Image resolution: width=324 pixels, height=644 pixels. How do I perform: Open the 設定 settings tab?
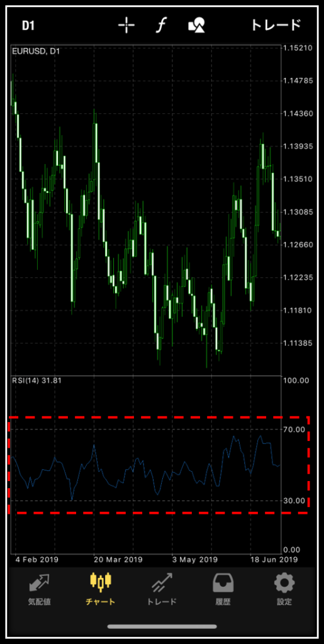click(284, 590)
